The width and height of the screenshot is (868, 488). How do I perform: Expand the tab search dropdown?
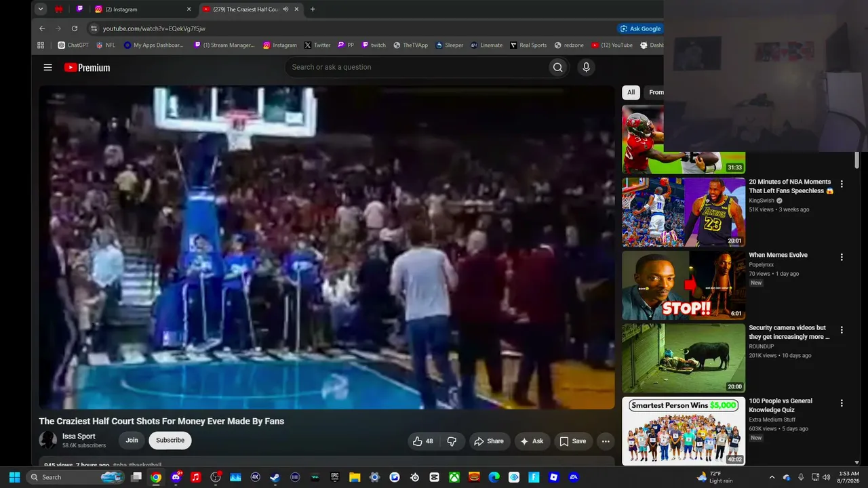click(41, 9)
